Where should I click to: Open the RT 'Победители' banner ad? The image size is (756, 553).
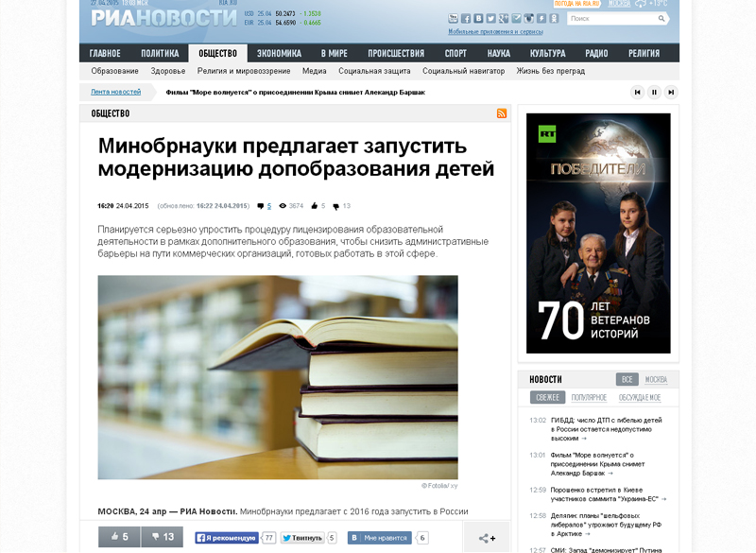pyautogui.click(x=598, y=233)
